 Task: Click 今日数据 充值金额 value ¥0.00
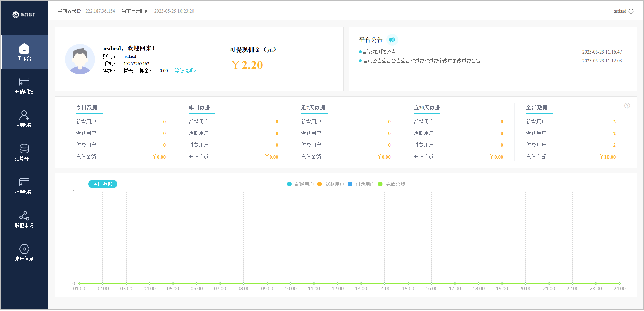click(x=159, y=157)
